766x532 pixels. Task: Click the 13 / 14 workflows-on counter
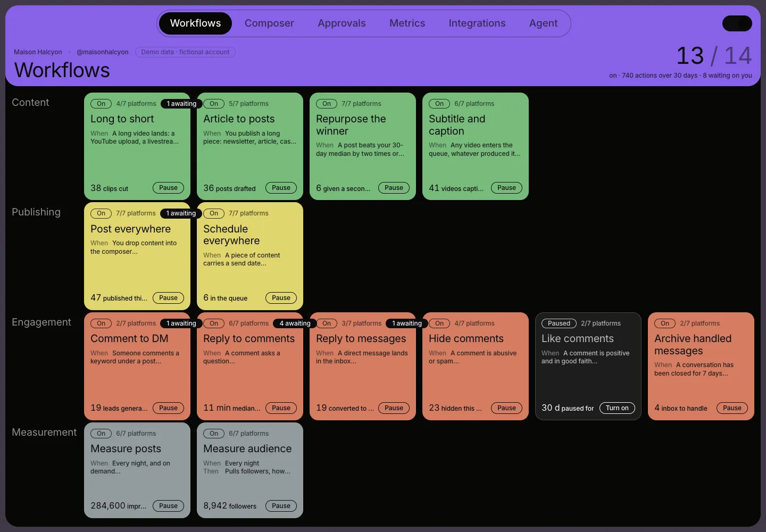tap(714, 56)
